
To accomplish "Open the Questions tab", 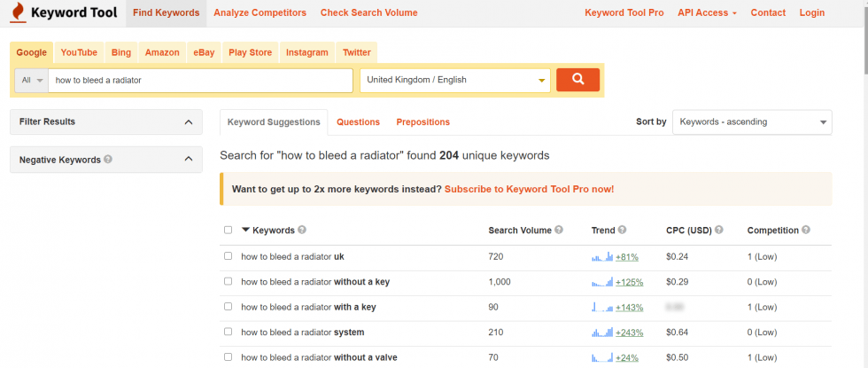I will (x=358, y=122).
